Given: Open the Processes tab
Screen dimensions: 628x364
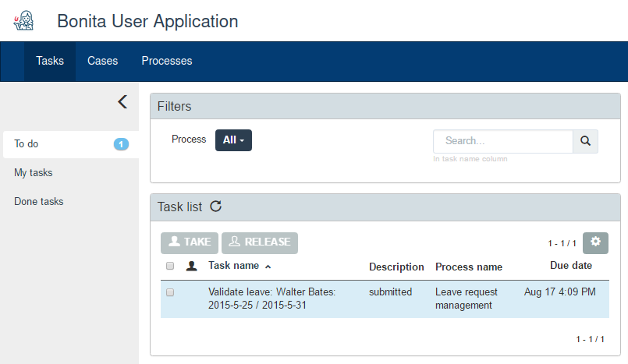Looking at the screenshot, I should click(166, 61).
